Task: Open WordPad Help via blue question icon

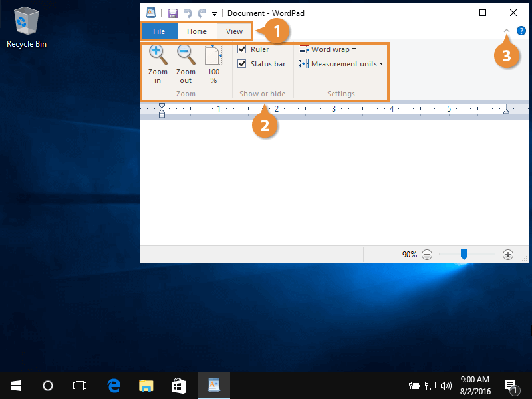Action: [x=521, y=31]
